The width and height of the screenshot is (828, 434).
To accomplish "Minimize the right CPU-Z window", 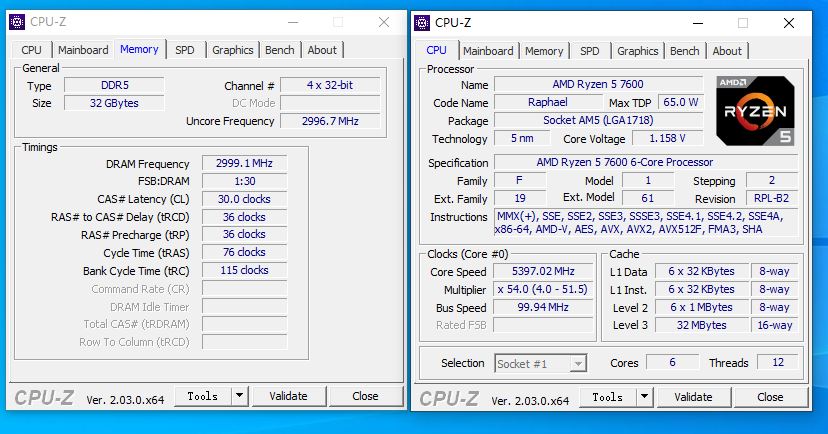I will coord(698,23).
